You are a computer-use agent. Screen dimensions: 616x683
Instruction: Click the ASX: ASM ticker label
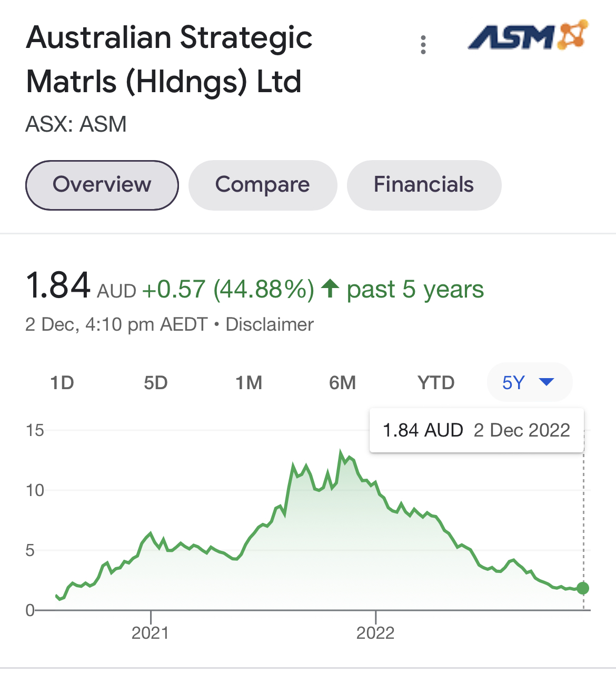pyautogui.click(x=76, y=124)
